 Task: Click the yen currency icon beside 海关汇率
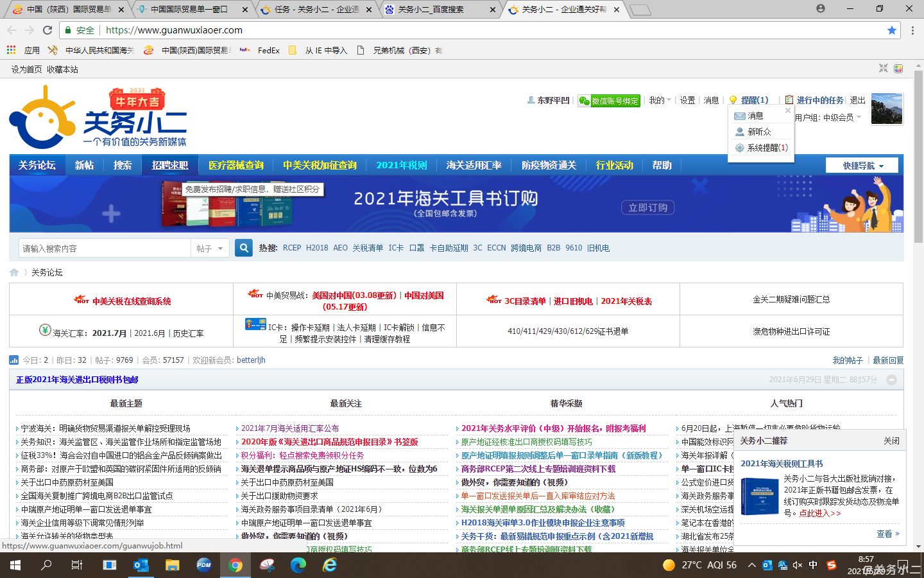pos(45,329)
